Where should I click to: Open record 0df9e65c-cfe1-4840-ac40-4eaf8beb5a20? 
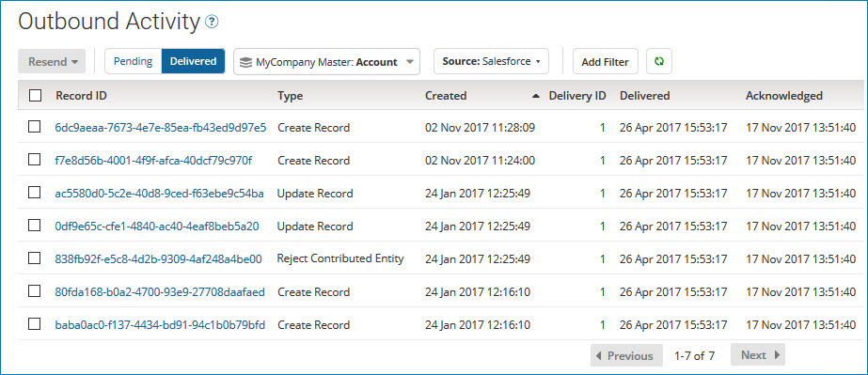pyautogui.click(x=157, y=227)
